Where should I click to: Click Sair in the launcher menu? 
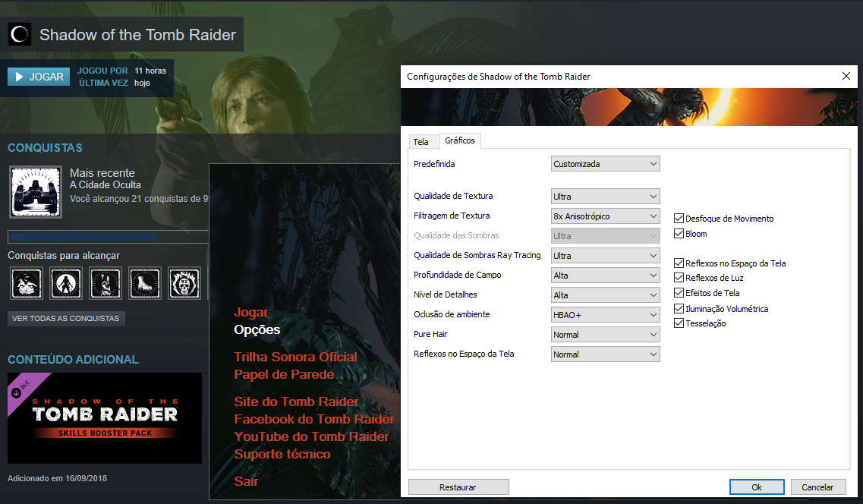click(x=246, y=481)
